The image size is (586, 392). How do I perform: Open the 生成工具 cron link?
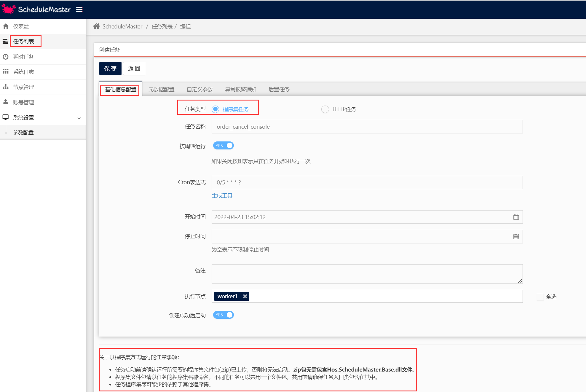click(x=222, y=196)
